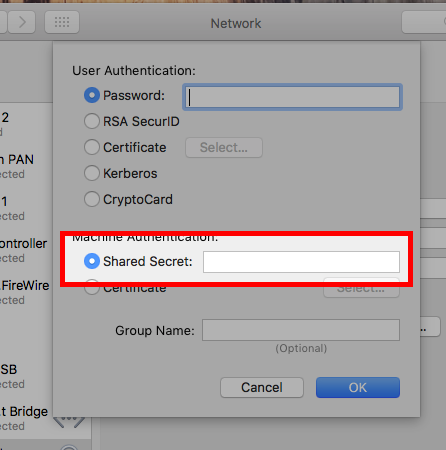The height and width of the screenshot is (450, 446).
Task: Click into the Shared Secret field
Action: [301, 262]
